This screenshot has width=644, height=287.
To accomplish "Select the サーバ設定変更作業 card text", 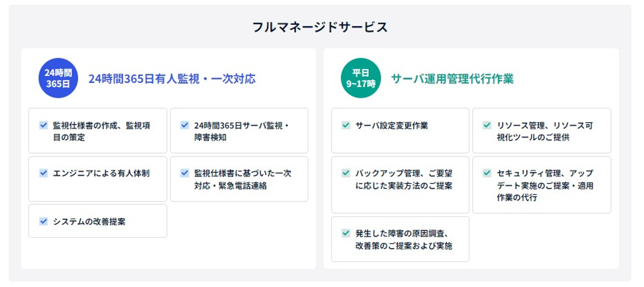I will [x=391, y=126].
